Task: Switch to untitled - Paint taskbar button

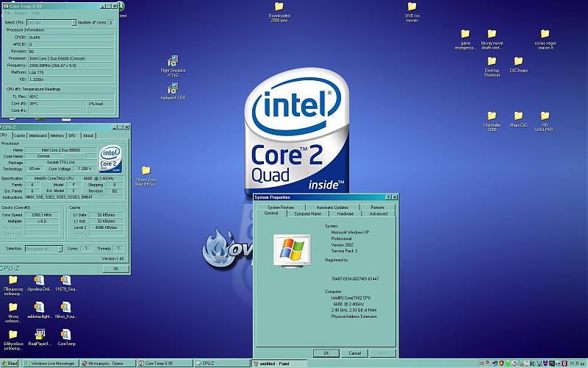Action: [x=279, y=363]
